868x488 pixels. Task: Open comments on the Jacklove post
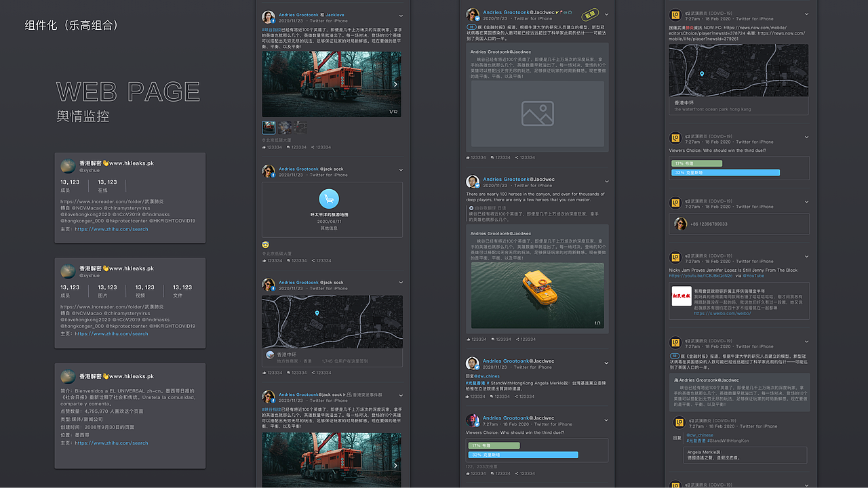coord(296,147)
